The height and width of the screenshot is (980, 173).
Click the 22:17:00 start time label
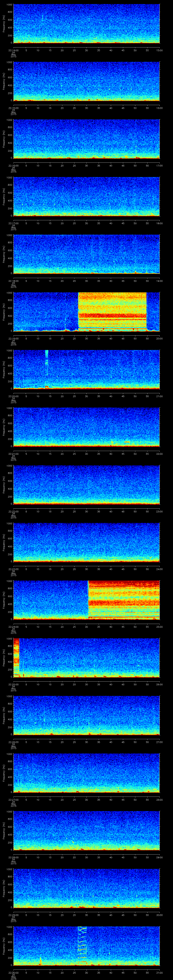pyautogui.click(x=13, y=223)
